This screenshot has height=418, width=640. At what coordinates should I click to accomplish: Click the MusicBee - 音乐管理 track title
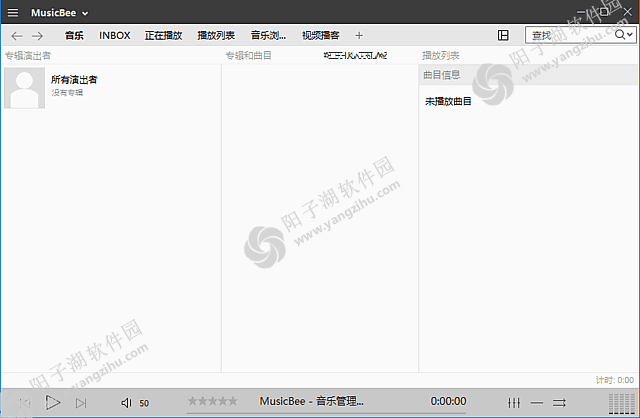pyautogui.click(x=311, y=401)
